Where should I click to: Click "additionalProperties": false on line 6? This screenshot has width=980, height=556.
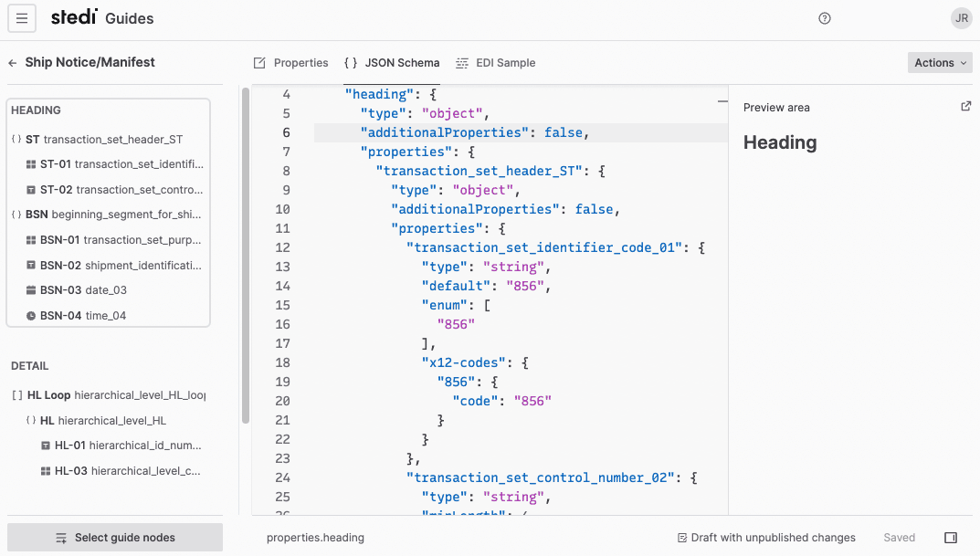coord(474,132)
